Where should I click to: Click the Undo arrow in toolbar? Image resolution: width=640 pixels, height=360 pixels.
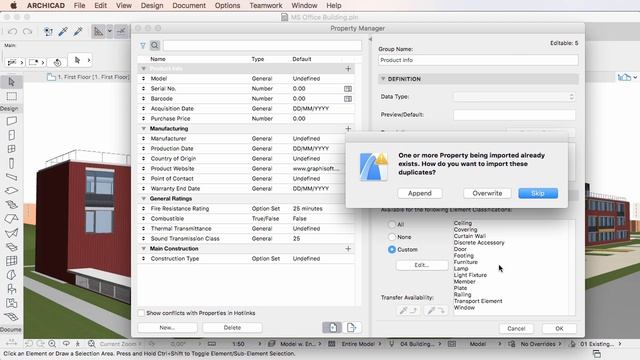(x=13, y=31)
